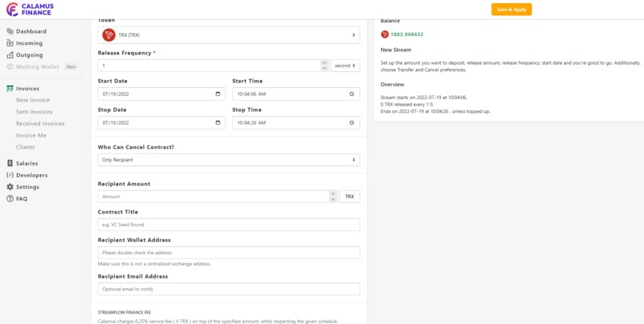Click "Stream starts on 2022-07-19" text
Image resolution: width=644 pixels, height=324 pixels.
[423, 98]
